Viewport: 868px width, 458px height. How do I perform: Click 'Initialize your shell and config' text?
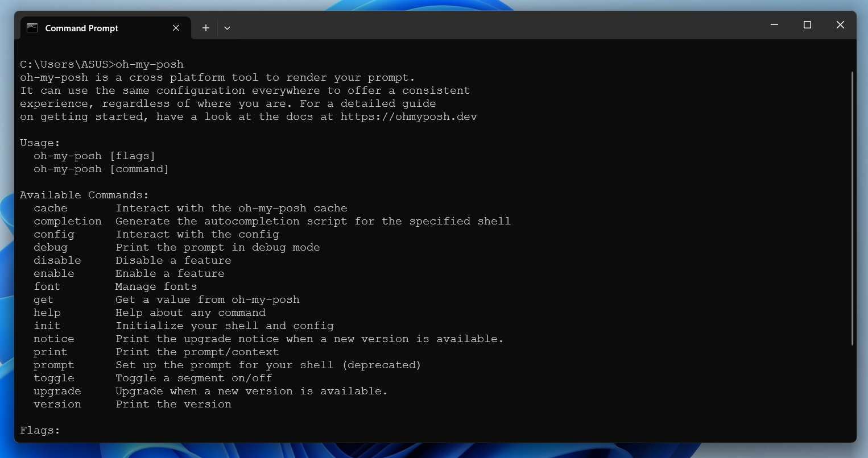225,326
